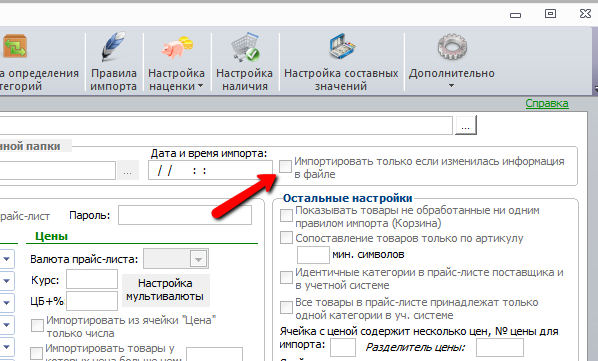Click the ЦБ+% input field
The image size is (598, 361).
(x=92, y=301)
